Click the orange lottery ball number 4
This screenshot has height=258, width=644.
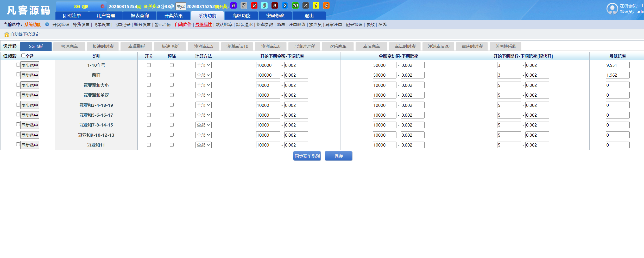(326, 5)
